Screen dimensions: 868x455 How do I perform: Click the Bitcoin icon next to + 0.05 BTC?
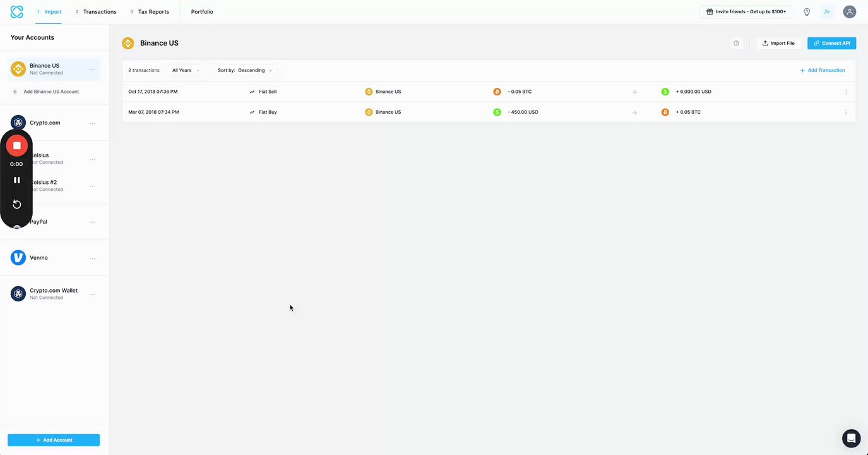point(665,112)
